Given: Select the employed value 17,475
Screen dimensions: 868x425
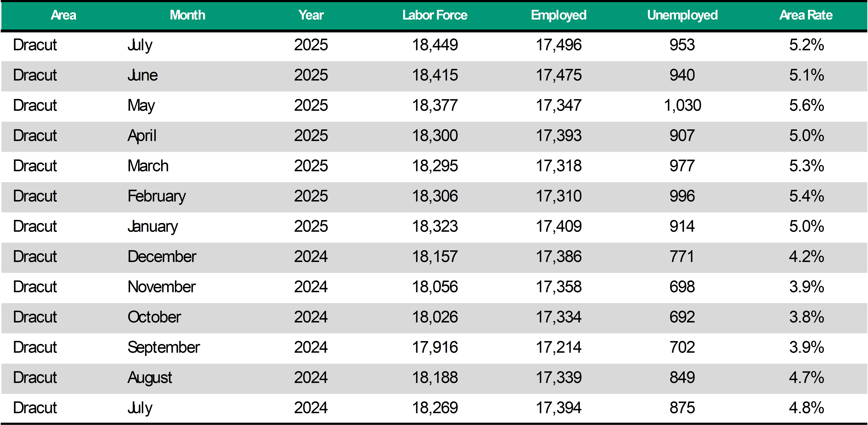Looking at the screenshot, I should pos(559,75).
